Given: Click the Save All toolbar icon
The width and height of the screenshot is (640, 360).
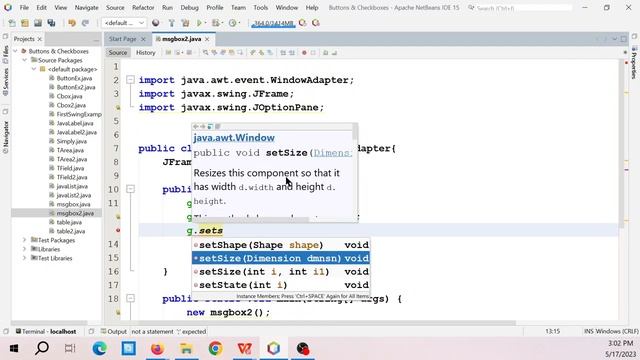Looking at the screenshot, I should tap(51, 23).
